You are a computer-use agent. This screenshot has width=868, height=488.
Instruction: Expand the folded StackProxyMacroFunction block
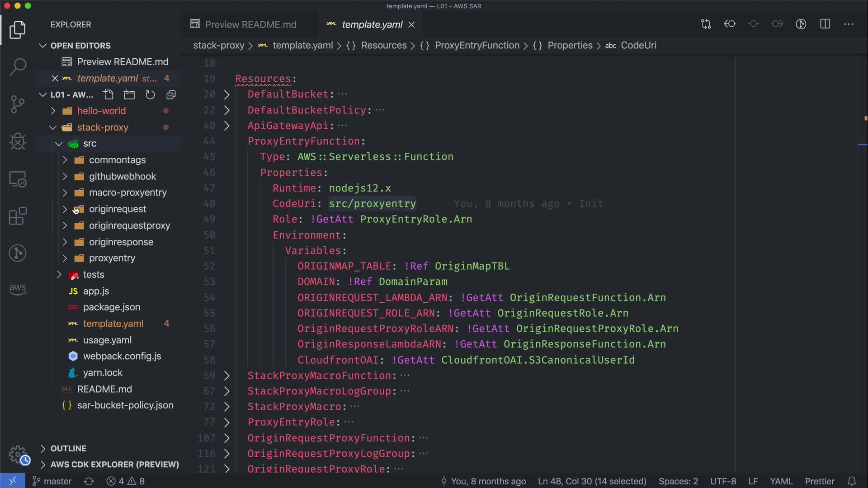226,375
